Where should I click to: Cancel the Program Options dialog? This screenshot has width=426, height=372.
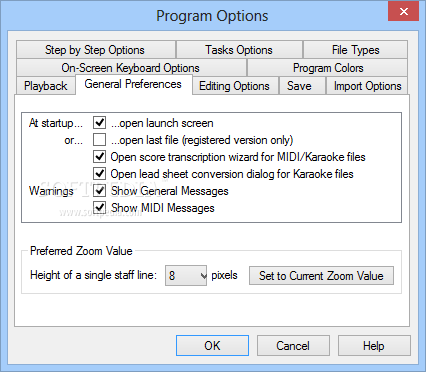pos(293,346)
